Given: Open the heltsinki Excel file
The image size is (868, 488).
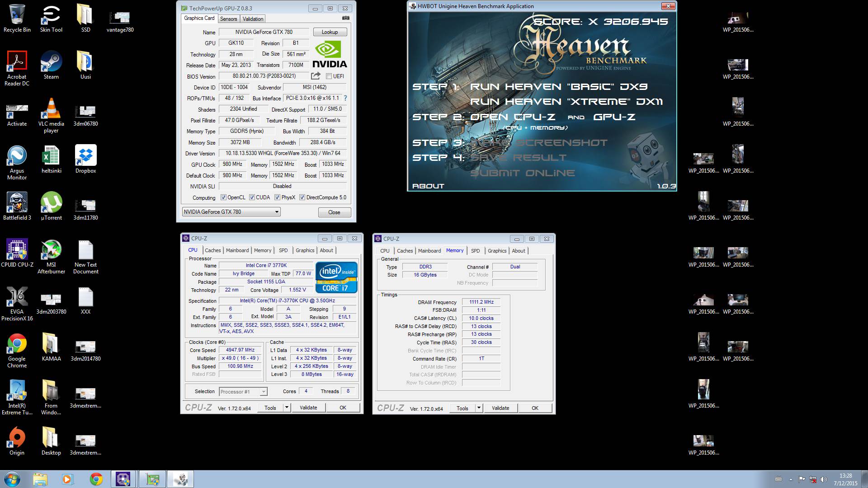Looking at the screenshot, I should tap(51, 159).
